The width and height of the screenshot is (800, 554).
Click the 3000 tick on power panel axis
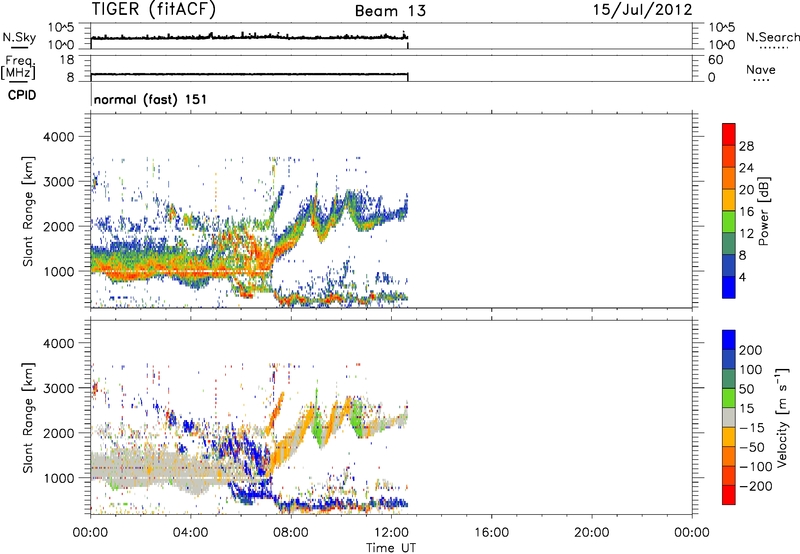pos(58,182)
